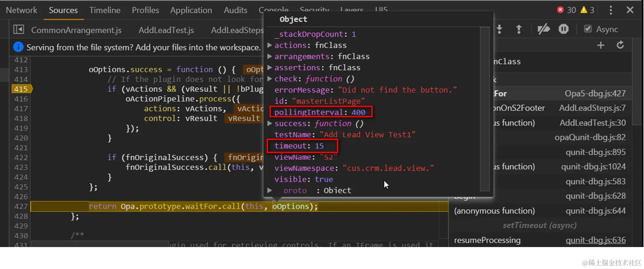Image resolution: width=644 pixels, height=269 pixels.
Task: Click the step into function arrow
Action: click(x=499, y=29)
